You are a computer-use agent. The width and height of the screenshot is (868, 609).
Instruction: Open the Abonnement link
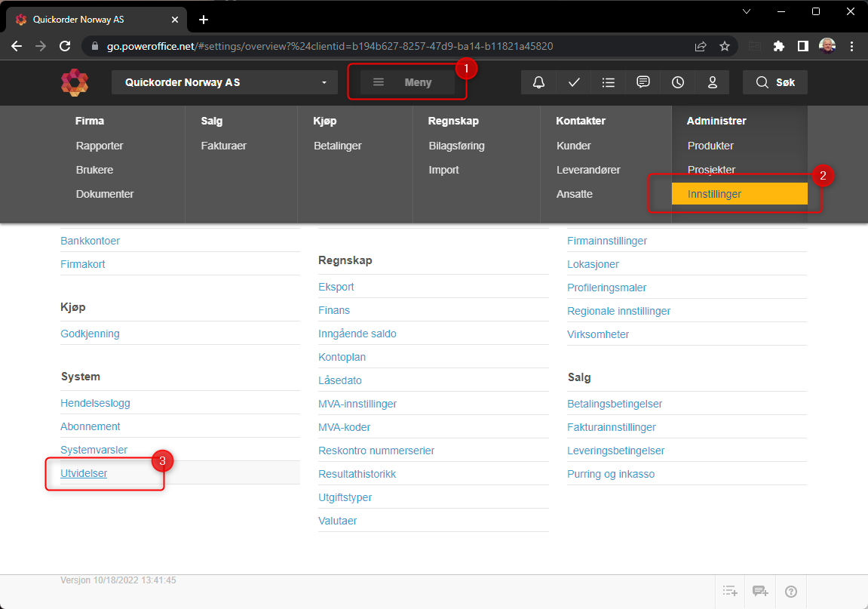pos(90,426)
